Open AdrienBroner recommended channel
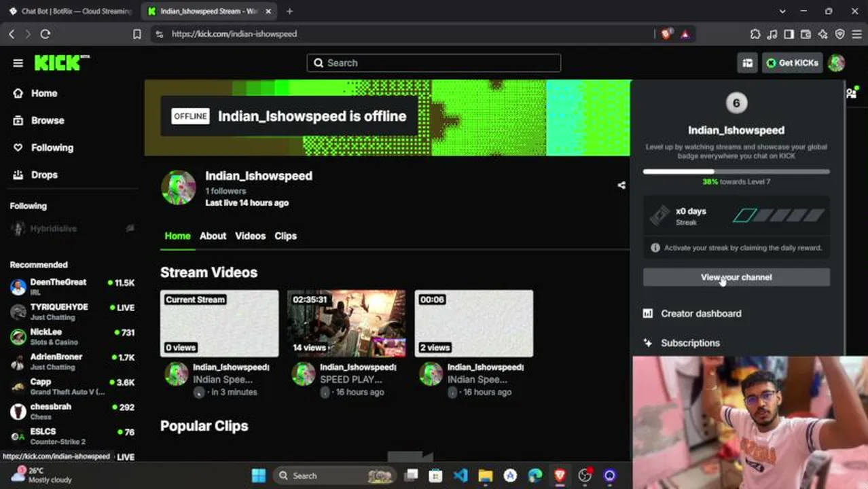 tap(72, 361)
